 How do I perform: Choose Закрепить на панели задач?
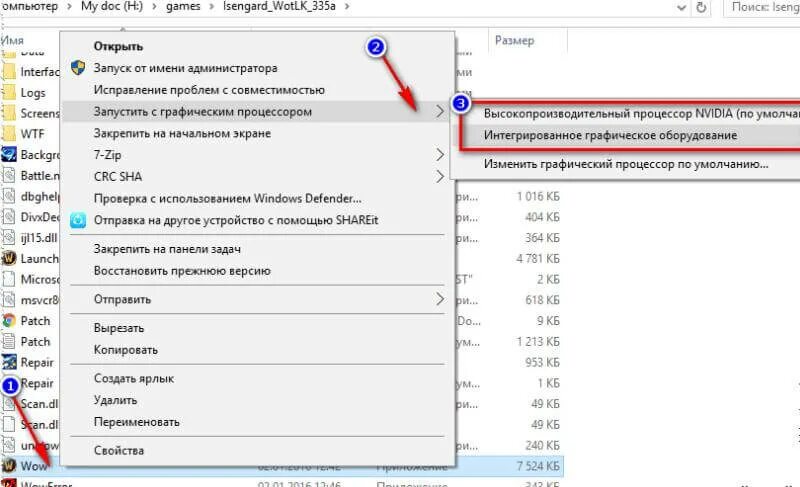pos(167,249)
